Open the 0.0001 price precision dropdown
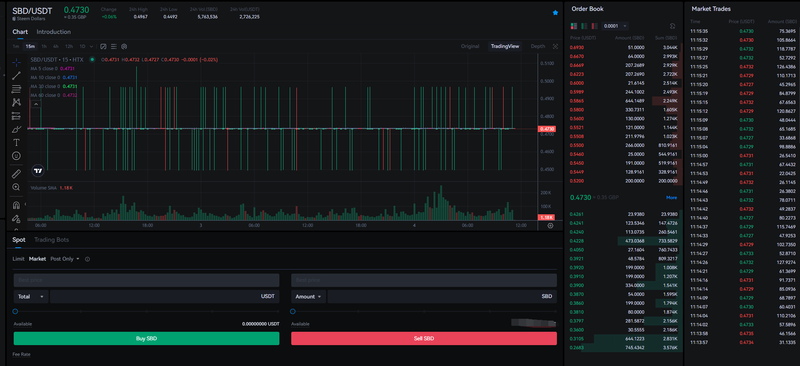This screenshot has width=800, height=366. coord(615,26)
